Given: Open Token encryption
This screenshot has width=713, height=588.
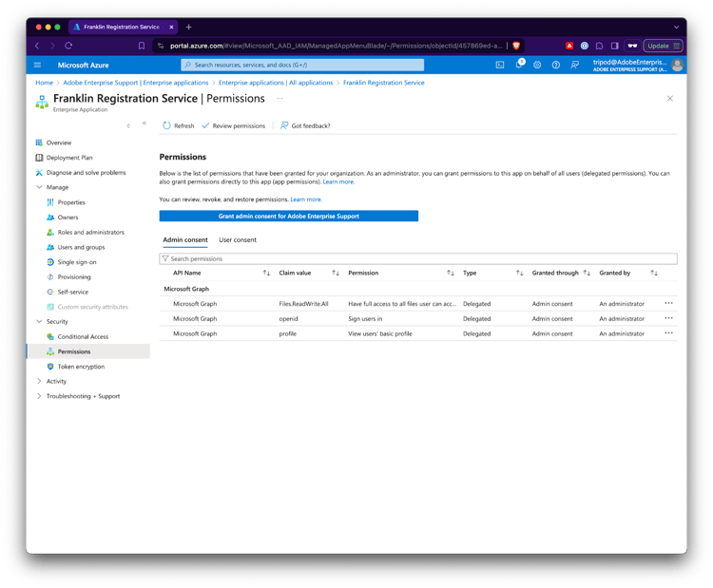Looking at the screenshot, I should pos(81,367).
